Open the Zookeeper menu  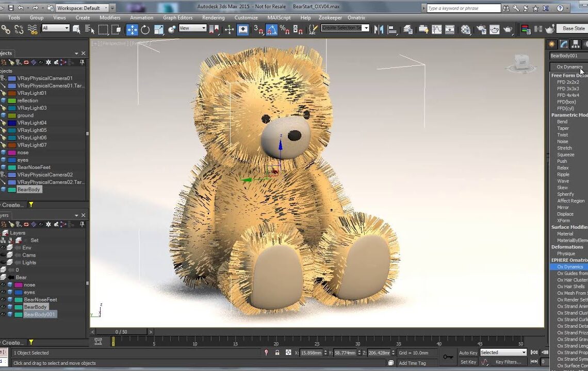click(330, 17)
